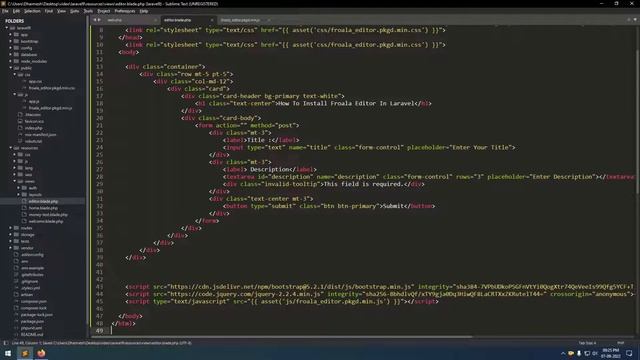The image size is (640, 360).
Task: Open the Preferences menu
Action: pyautogui.click(x=125, y=11)
